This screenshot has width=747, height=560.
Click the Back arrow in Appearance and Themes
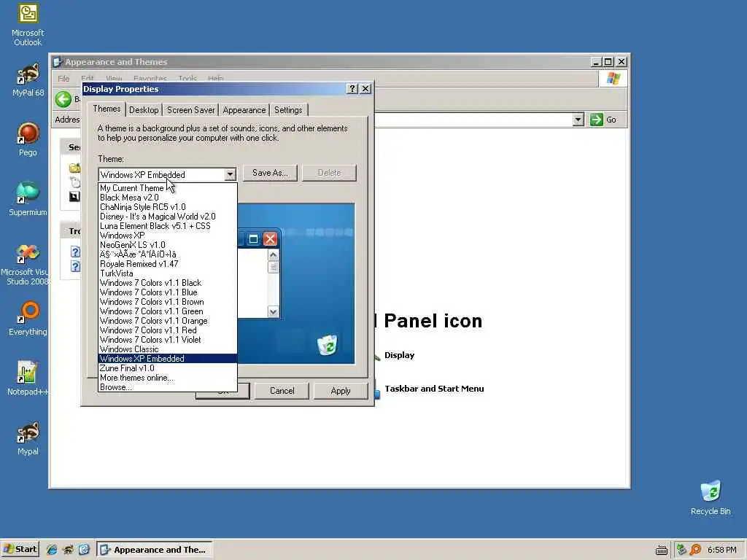63,99
